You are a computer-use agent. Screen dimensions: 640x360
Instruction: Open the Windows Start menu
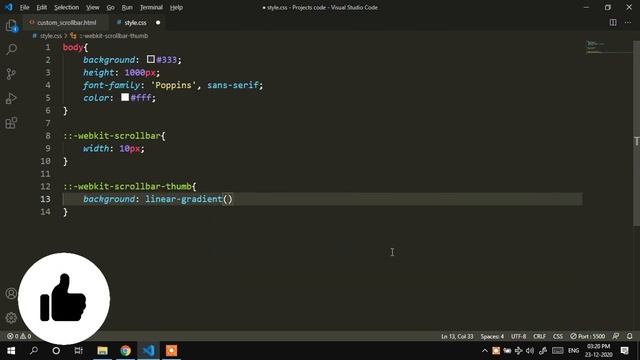pos(11,351)
